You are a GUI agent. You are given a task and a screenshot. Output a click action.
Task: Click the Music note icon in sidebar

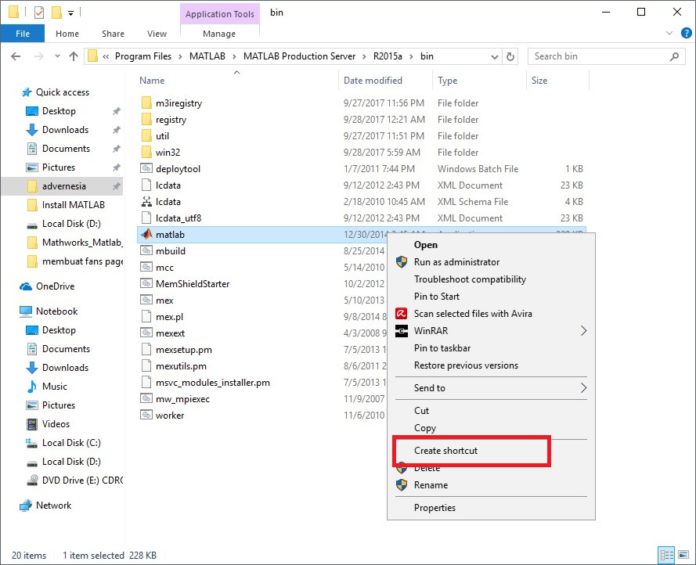(x=32, y=386)
